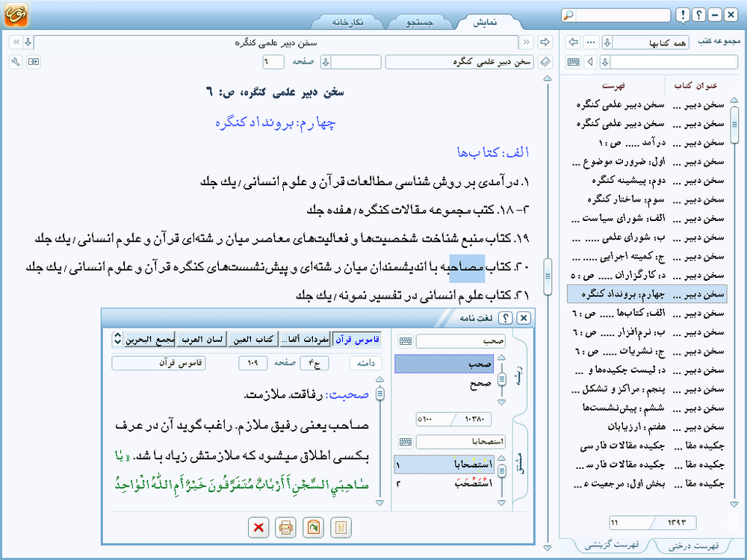Click the book list filter input field

click(x=674, y=62)
